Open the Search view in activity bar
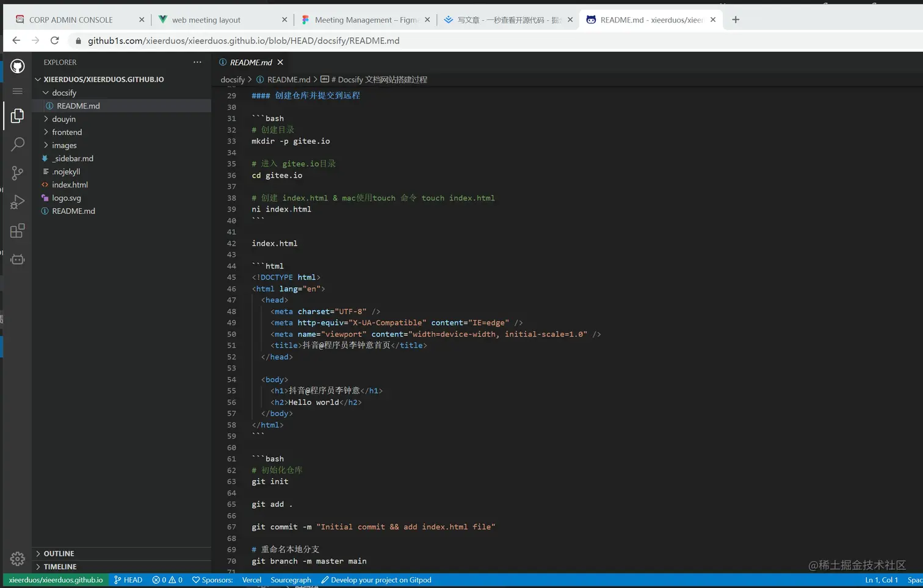This screenshot has width=923, height=588. point(18,145)
